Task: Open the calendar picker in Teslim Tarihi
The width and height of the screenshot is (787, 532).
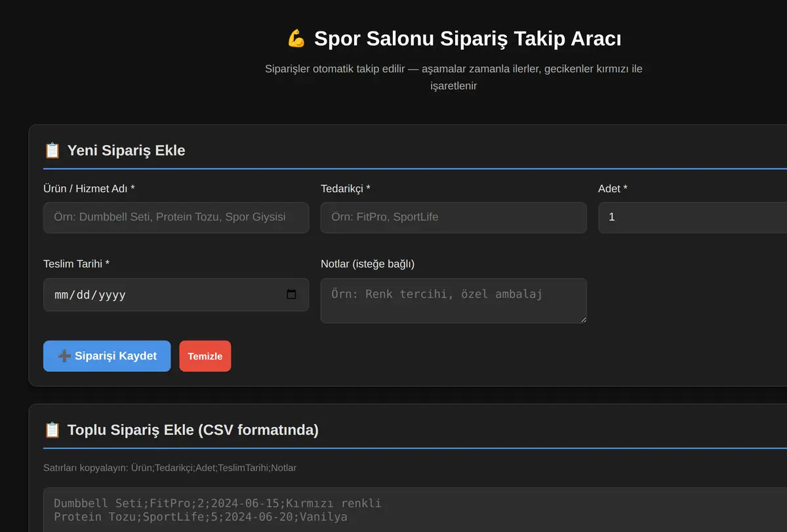Action: pos(292,295)
